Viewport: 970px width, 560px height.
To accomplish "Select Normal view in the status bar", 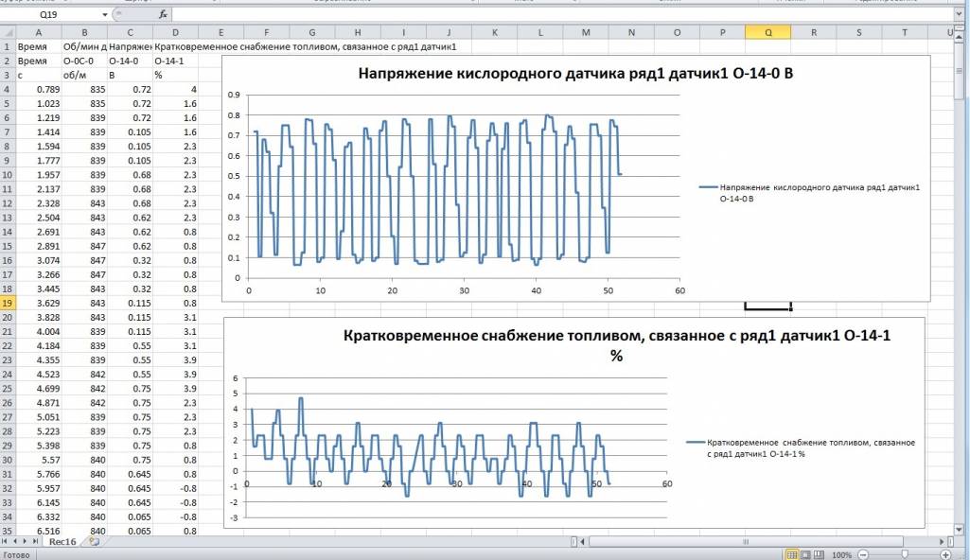I will (793, 554).
